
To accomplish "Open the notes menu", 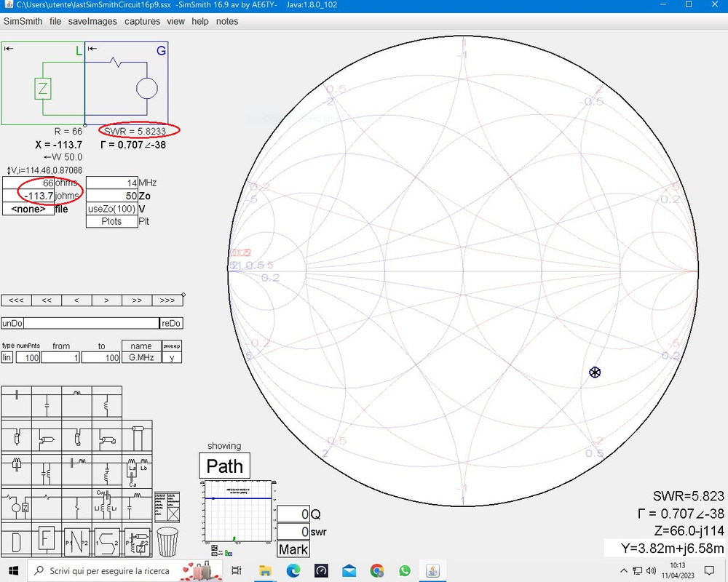I will [227, 21].
